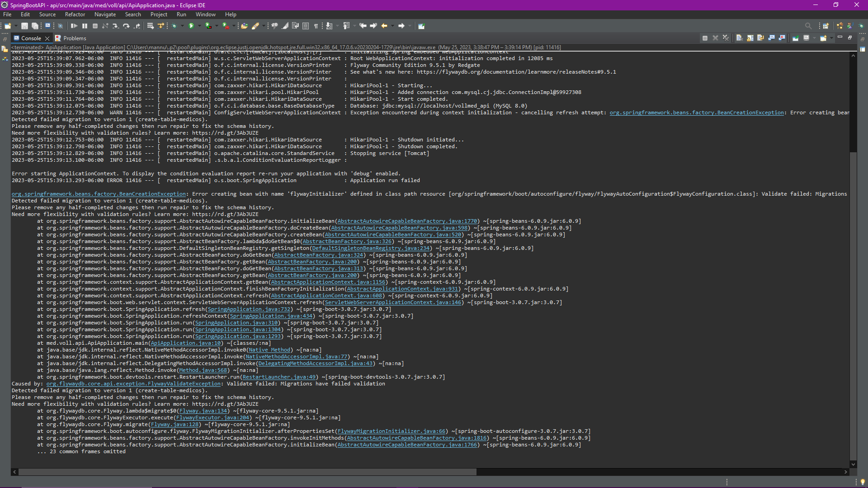Click the Resume debug icon
The width and height of the screenshot is (868, 488).
pos(74,26)
